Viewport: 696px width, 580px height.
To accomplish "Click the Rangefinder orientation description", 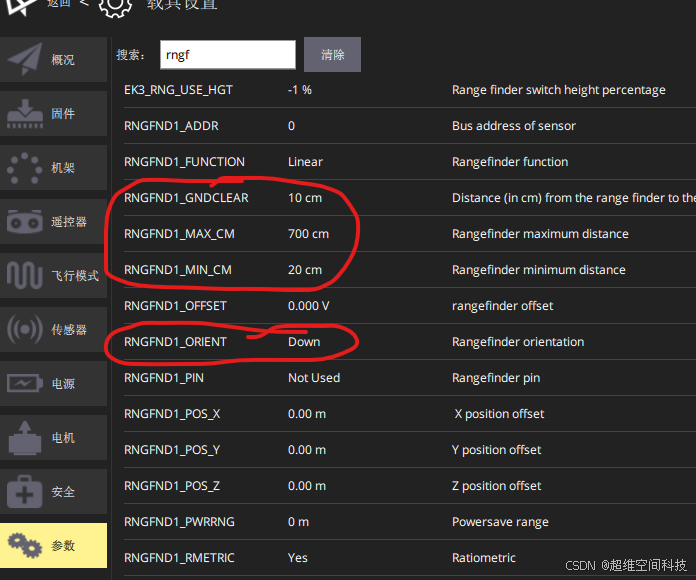I will tap(518, 342).
